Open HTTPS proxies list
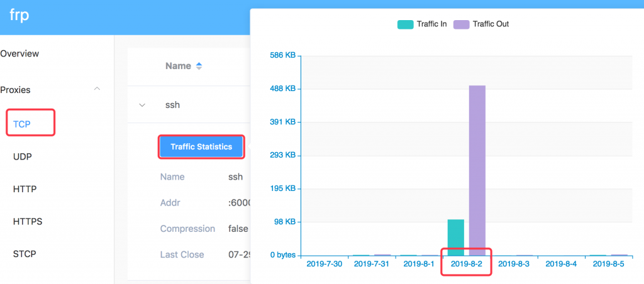 pos(28,221)
